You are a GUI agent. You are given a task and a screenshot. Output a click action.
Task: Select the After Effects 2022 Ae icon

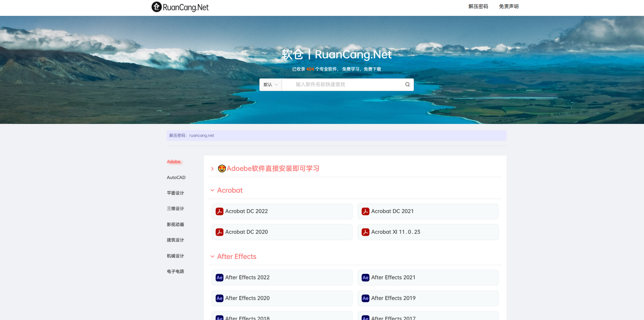click(219, 277)
